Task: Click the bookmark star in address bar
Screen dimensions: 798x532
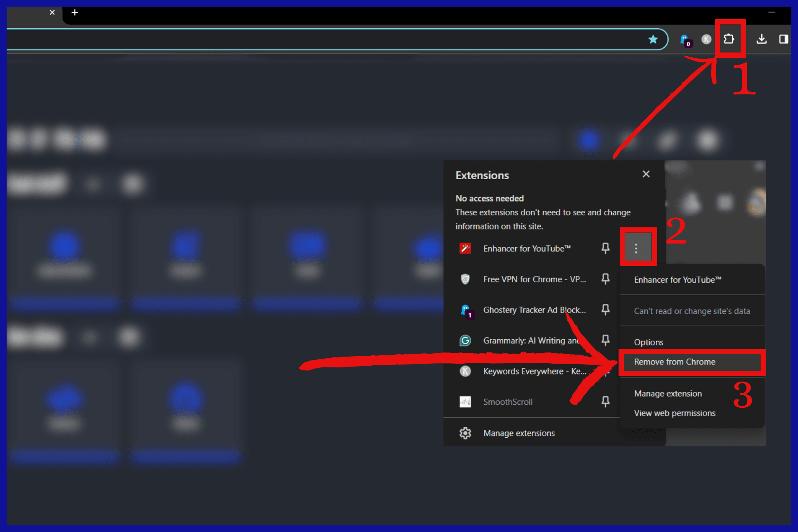Action: pos(653,39)
